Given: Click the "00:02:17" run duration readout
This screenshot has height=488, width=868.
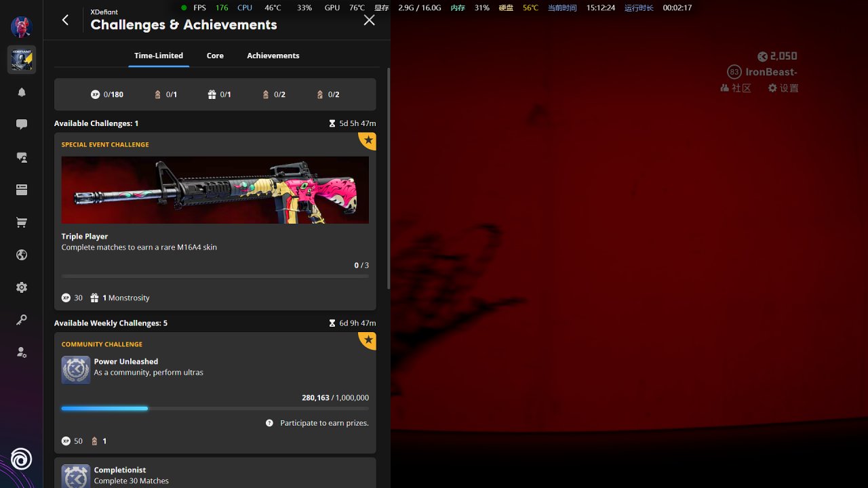Looking at the screenshot, I should (x=677, y=8).
